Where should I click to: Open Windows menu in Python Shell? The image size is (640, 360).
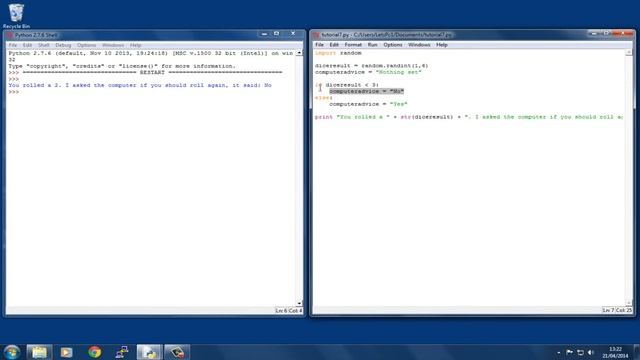pos(113,45)
